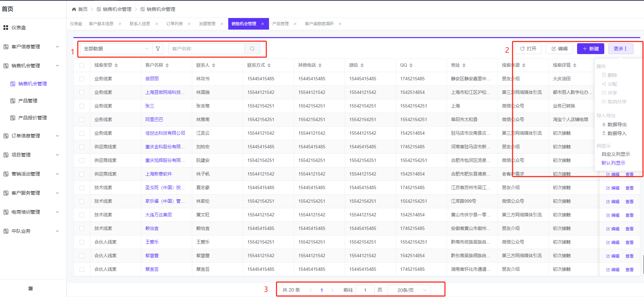
Task: Open 产品管理 in sidebar submenu
Action: (x=28, y=101)
